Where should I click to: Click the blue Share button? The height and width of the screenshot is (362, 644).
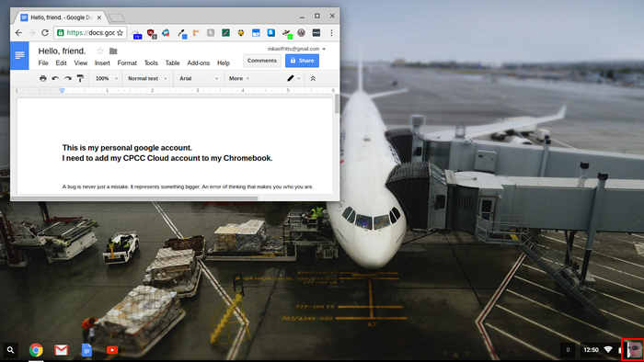click(303, 61)
